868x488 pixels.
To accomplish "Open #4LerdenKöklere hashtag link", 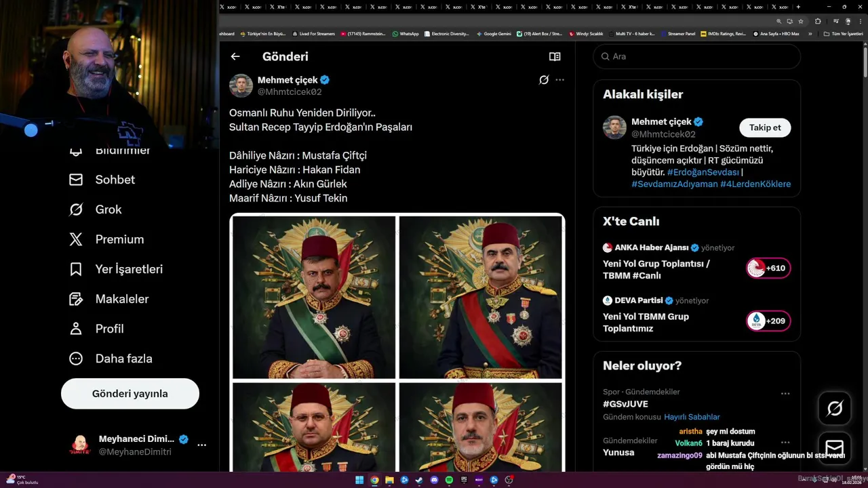I will (x=755, y=184).
